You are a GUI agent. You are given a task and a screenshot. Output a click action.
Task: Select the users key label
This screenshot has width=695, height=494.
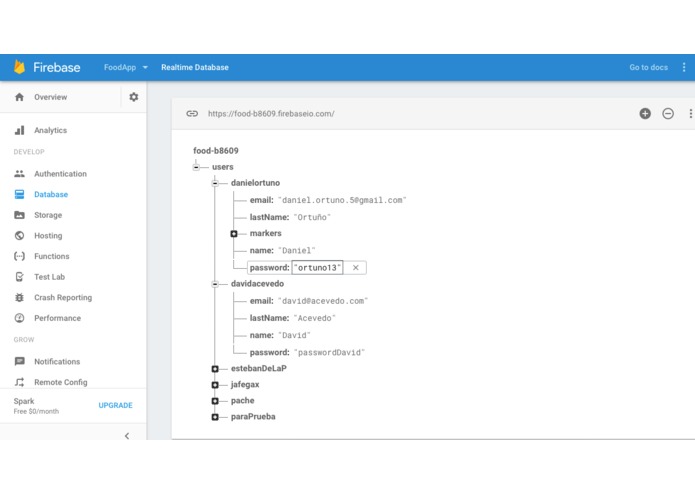223,167
